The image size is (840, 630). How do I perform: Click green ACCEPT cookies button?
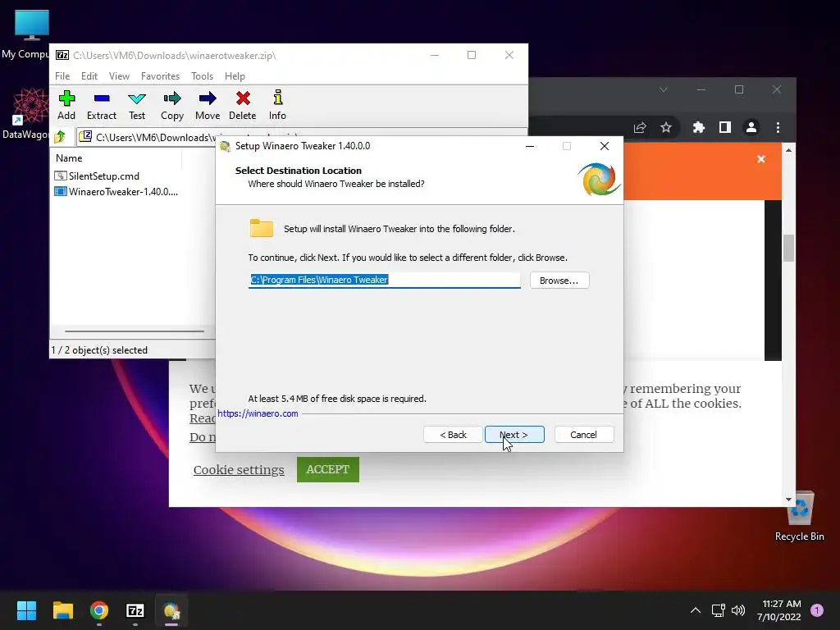pos(328,469)
